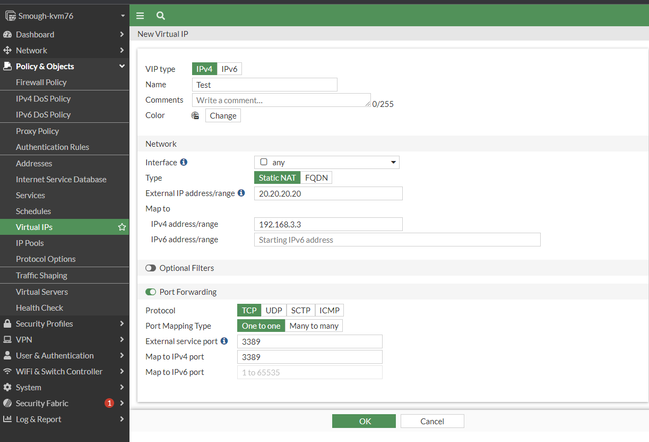Click the Starting IPv6 address field
This screenshot has width=649, height=442.
(397, 240)
